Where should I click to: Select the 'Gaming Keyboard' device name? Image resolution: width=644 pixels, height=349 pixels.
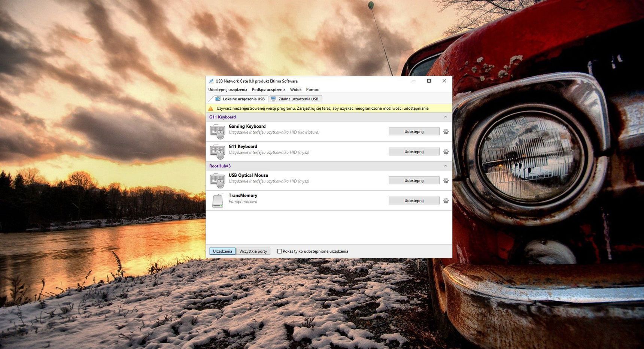click(x=247, y=127)
